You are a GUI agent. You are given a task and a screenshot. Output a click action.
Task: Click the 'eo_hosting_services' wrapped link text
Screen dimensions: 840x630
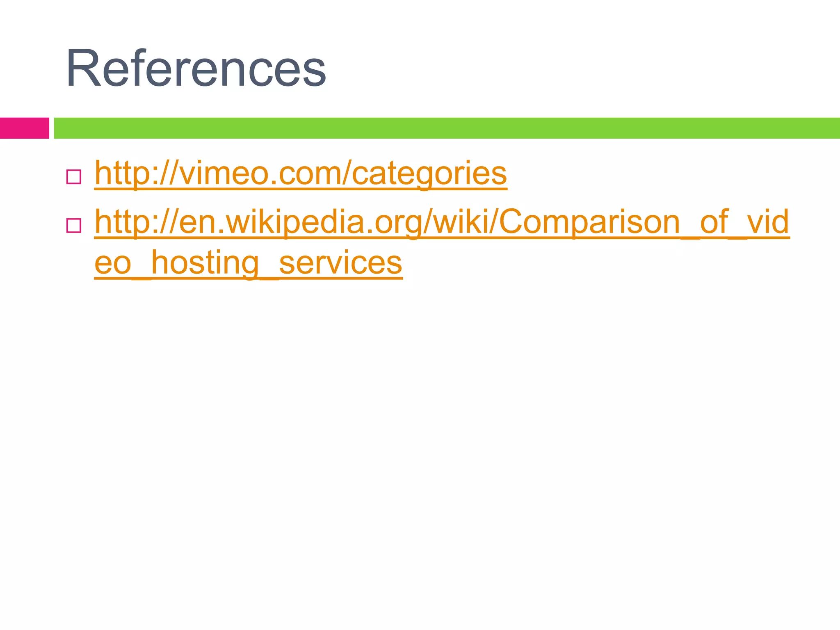248,264
